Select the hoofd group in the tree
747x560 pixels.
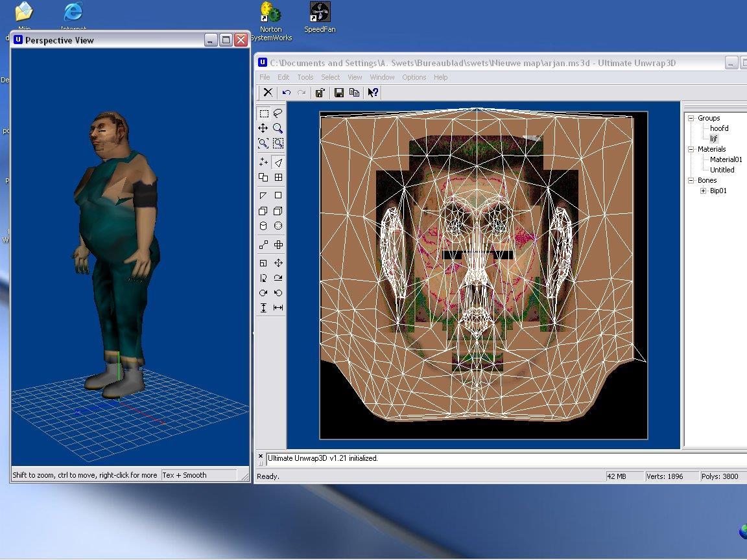point(719,128)
